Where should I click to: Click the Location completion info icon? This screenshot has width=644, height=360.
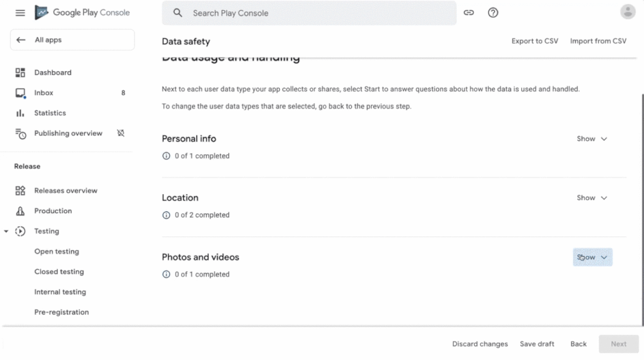[x=166, y=215]
